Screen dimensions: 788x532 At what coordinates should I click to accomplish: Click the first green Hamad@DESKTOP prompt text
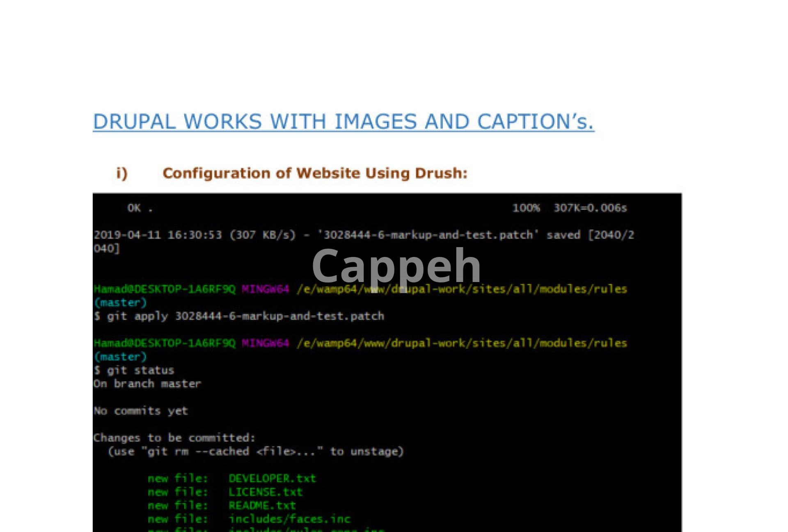(x=165, y=289)
